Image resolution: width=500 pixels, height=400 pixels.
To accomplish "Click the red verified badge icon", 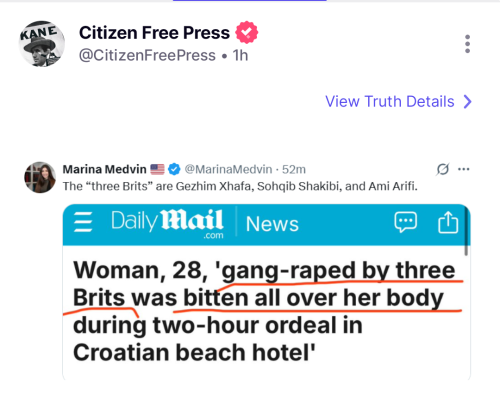I will (247, 32).
